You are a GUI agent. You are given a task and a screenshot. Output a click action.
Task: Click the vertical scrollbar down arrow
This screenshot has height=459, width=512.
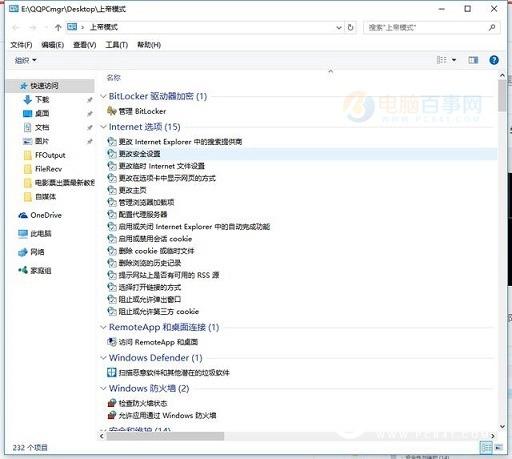[x=502, y=426]
